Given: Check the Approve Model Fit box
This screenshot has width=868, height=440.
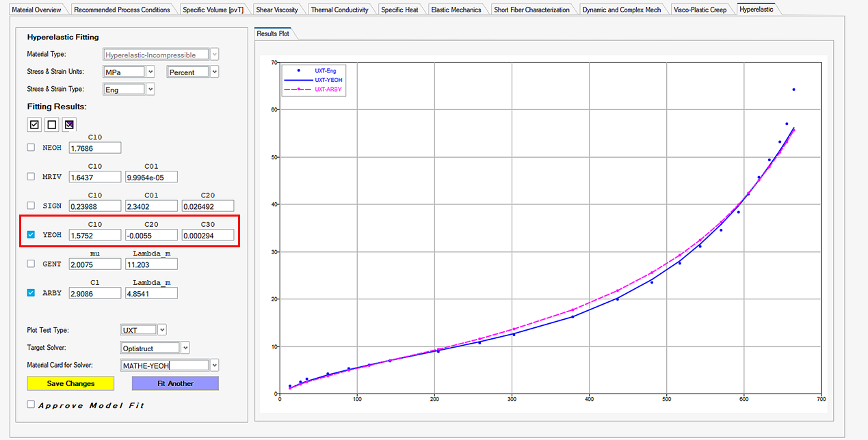Looking at the screenshot, I should tap(30, 404).
